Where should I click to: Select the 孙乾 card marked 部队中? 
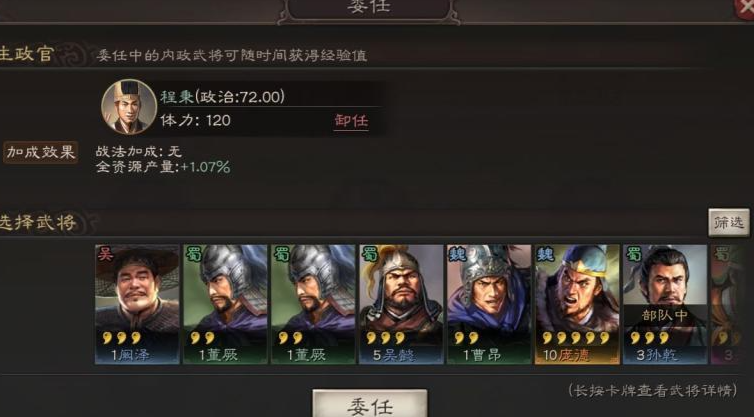coord(666,304)
